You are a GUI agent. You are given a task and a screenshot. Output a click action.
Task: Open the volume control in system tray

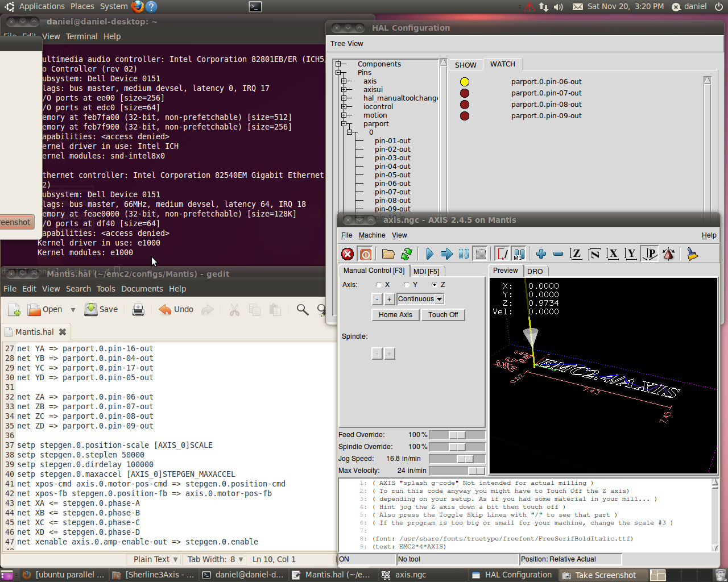click(559, 7)
